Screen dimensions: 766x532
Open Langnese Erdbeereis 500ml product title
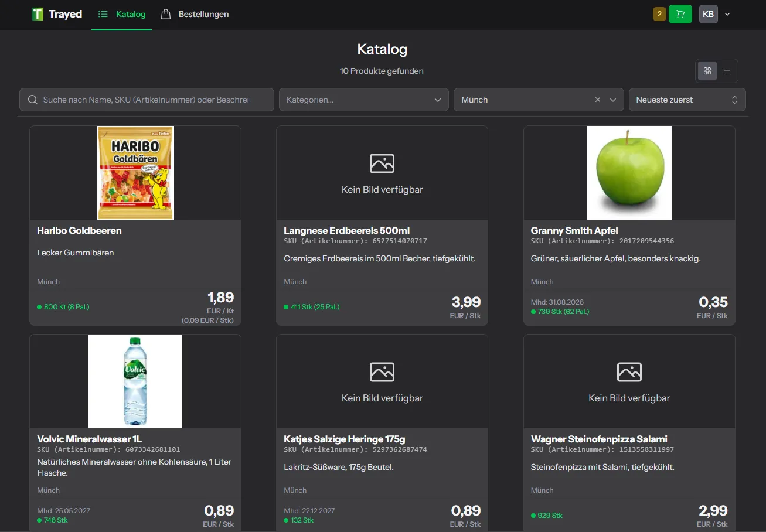pyautogui.click(x=346, y=230)
